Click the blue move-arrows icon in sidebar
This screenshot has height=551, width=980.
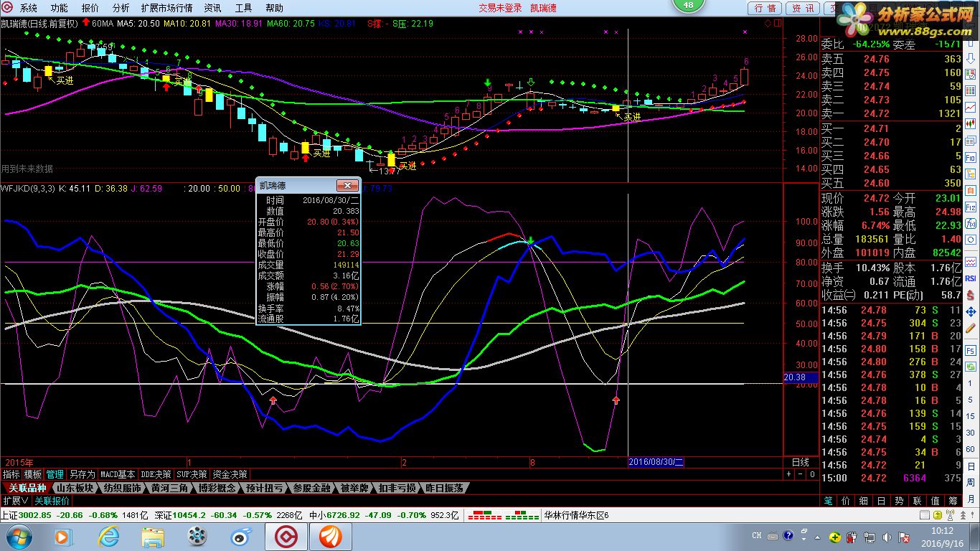(969, 311)
